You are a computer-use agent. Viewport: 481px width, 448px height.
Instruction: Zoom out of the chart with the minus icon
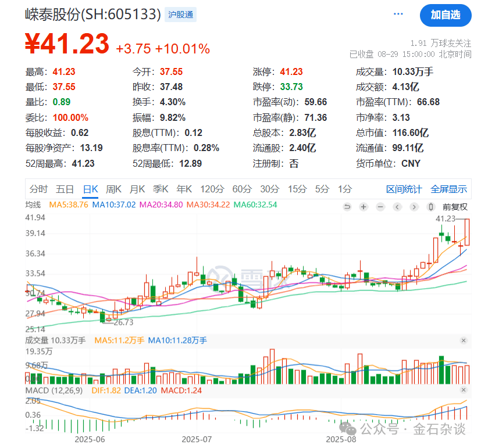tap(380, 207)
